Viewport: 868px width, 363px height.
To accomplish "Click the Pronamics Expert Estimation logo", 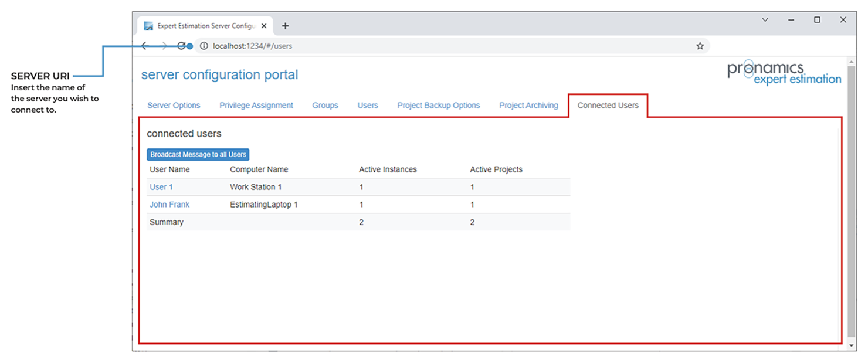I will tap(784, 73).
